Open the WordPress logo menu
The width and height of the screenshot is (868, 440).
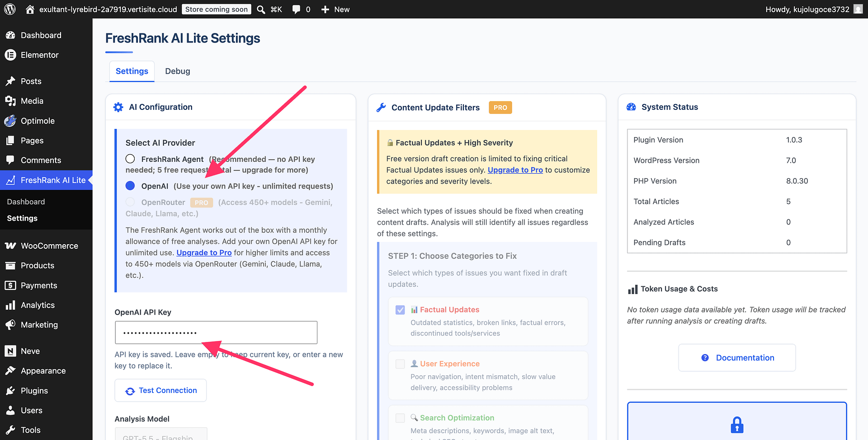point(10,9)
